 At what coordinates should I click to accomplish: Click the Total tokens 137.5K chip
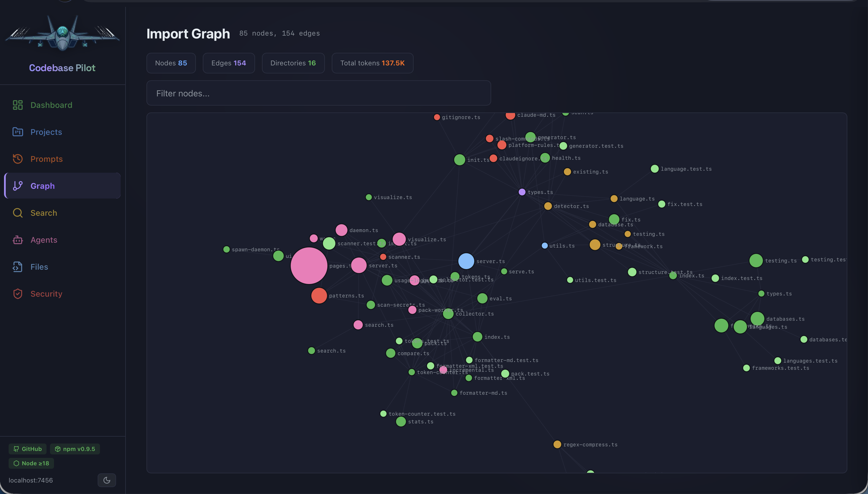372,63
